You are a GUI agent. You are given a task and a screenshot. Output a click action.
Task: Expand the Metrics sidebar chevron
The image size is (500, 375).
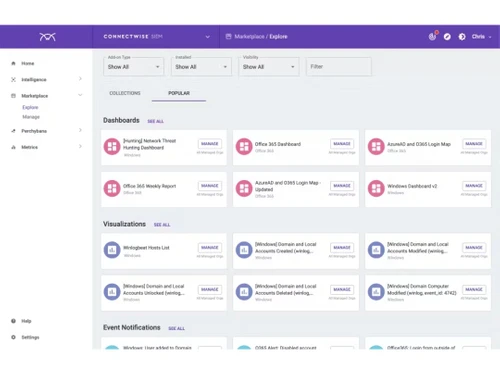click(x=80, y=146)
